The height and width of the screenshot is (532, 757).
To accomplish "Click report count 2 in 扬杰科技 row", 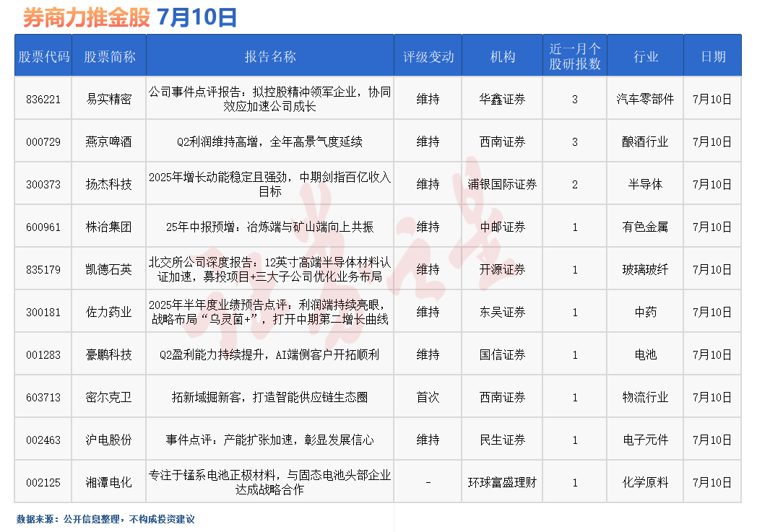I will pos(575,184).
